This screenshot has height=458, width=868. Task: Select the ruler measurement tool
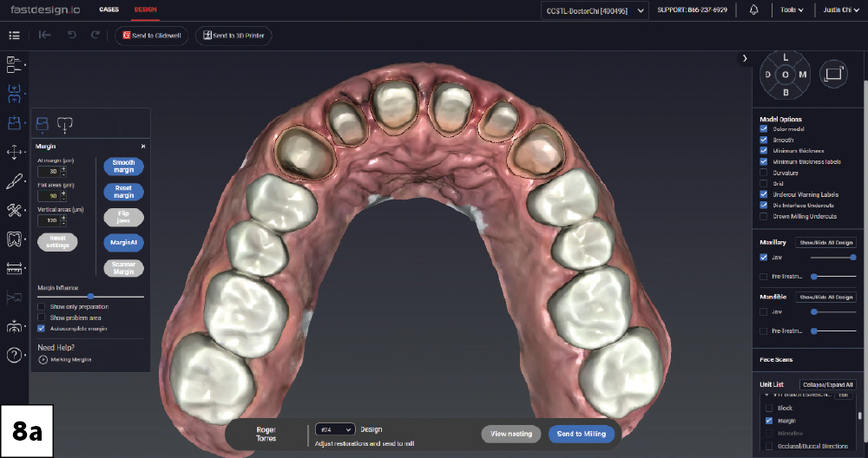[x=15, y=268]
